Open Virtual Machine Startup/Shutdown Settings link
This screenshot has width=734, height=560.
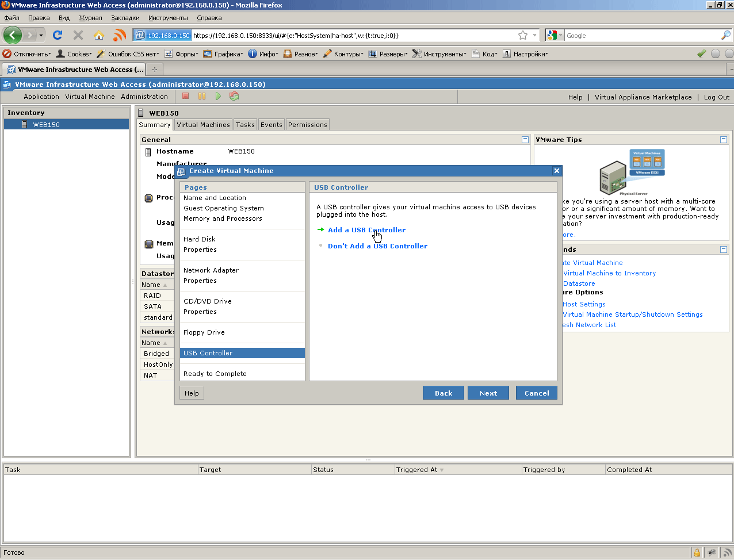(x=633, y=314)
